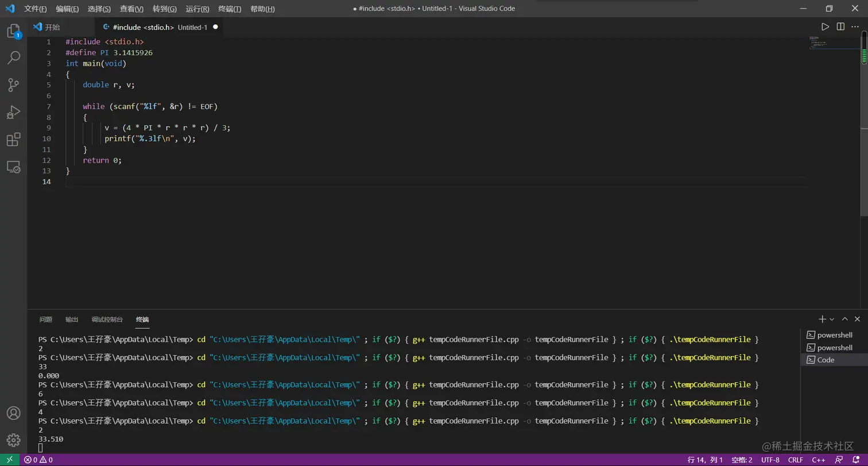The height and width of the screenshot is (466, 868).
Task: Switch to the 问题 panel tab
Action: tap(46, 319)
